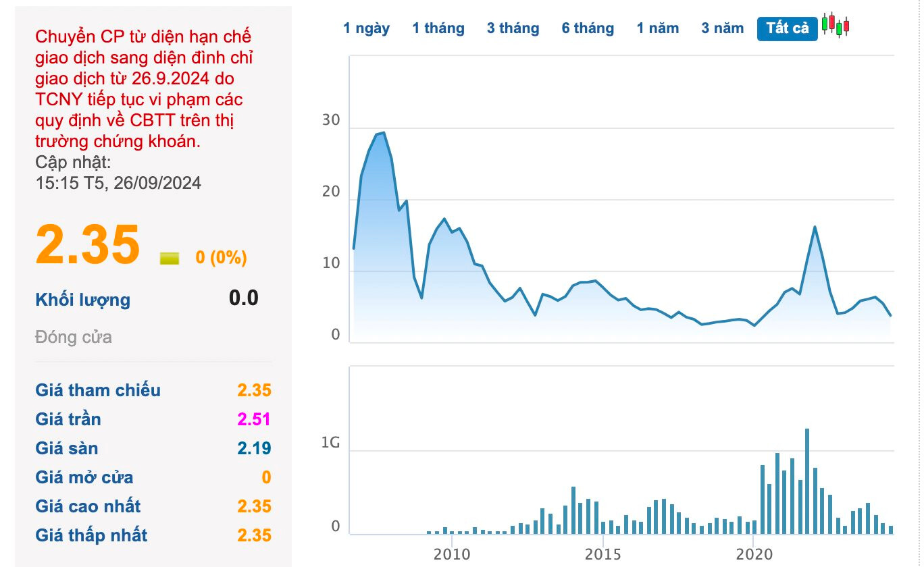
Task: Select the '3 năm' range tab
Action: (722, 28)
